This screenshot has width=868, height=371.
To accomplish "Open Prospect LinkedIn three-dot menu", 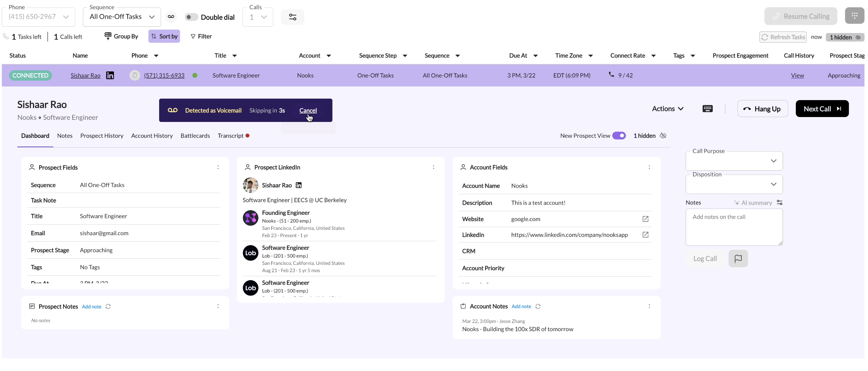I will tap(433, 167).
